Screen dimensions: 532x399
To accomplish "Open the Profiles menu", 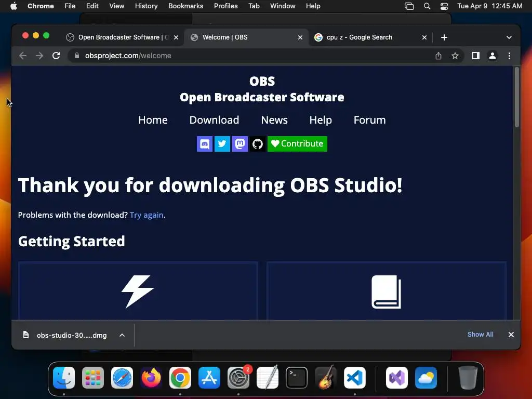I will coord(225,6).
